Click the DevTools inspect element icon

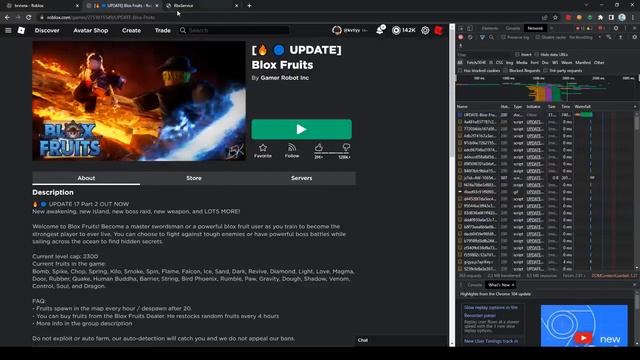point(461,28)
